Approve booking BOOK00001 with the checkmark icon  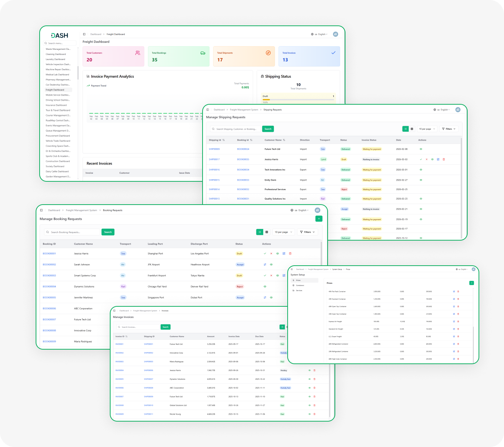pos(265,254)
